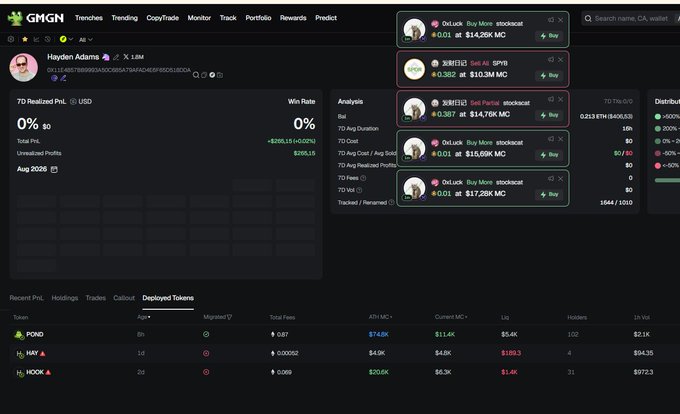680x414 pixels.
Task: Switch to the Holdings tab
Action: [65, 298]
